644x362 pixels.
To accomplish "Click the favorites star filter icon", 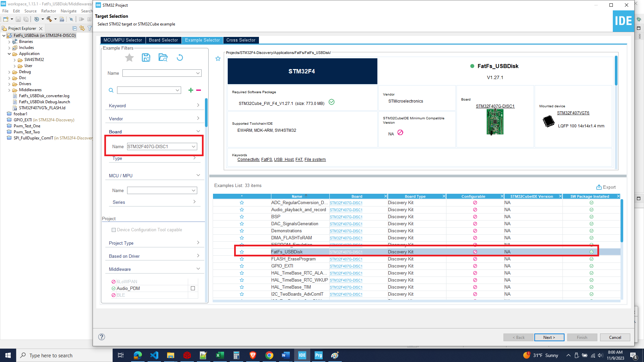I will pyautogui.click(x=129, y=58).
